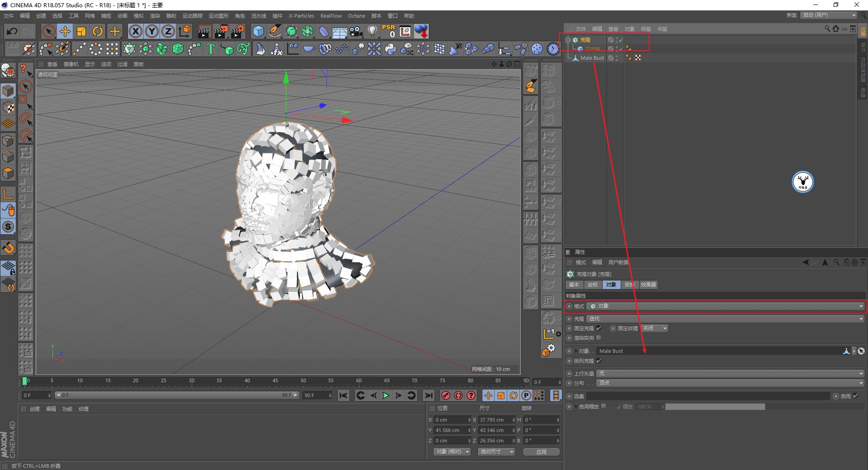Click the PSR reset icon
The height and width of the screenshot is (470, 868).
click(388, 31)
